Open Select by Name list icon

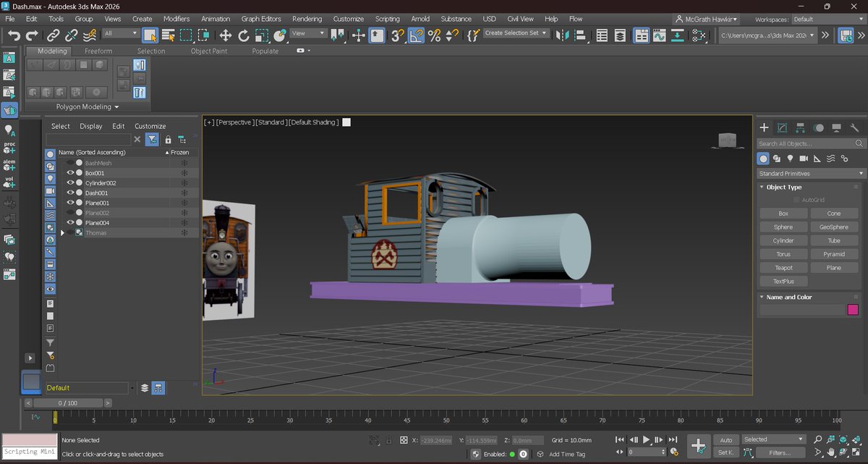coord(169,35)
